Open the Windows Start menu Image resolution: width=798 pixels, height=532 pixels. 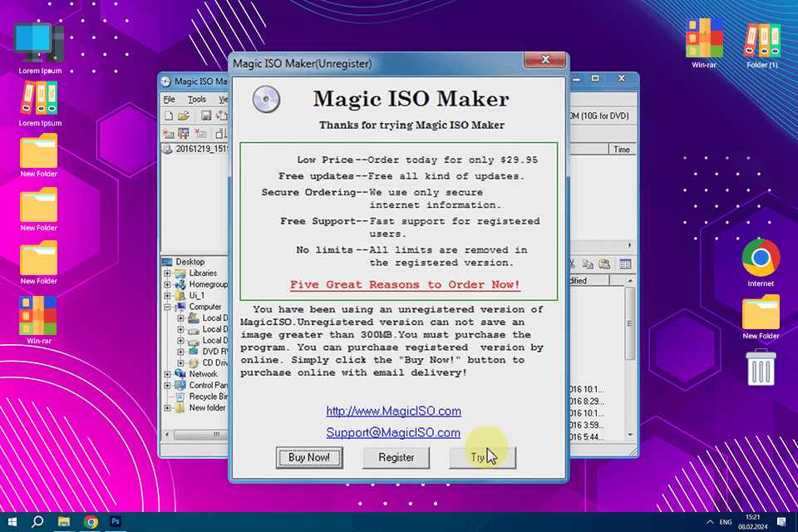click(x=12, y=522)
